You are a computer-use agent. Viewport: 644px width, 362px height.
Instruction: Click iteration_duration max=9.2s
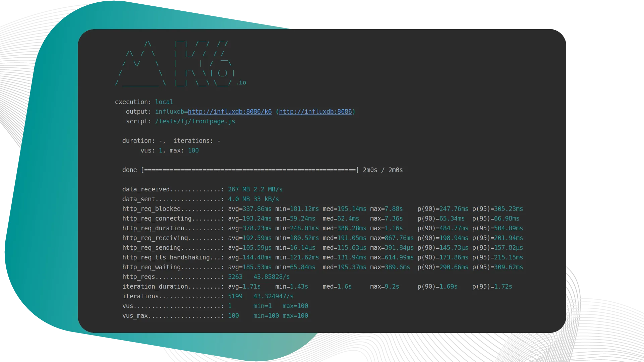tap(385, 287)
